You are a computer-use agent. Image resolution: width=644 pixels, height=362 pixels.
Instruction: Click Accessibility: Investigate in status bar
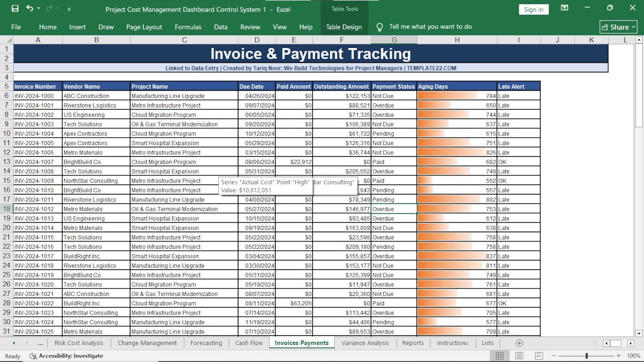[x=67, y=356]
